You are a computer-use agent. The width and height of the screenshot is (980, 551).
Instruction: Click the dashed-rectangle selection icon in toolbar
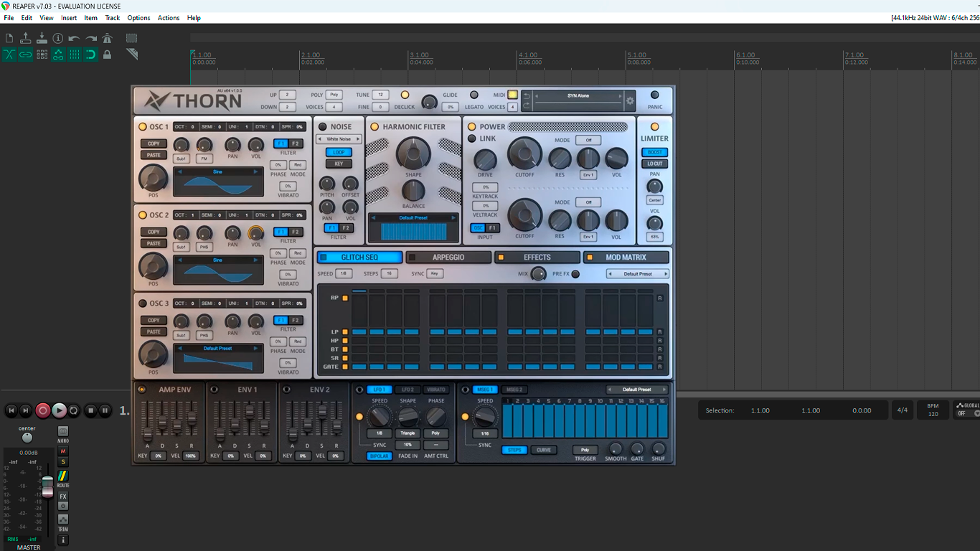click(x=131, y=38)
